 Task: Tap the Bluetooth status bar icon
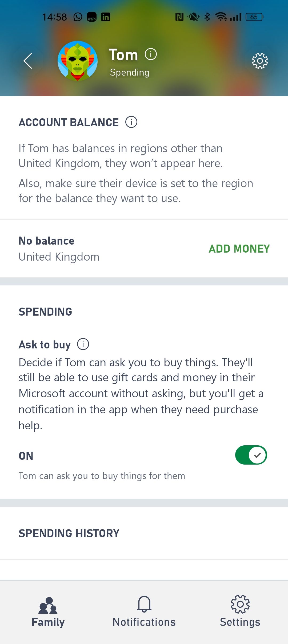(x=207, y=17)
